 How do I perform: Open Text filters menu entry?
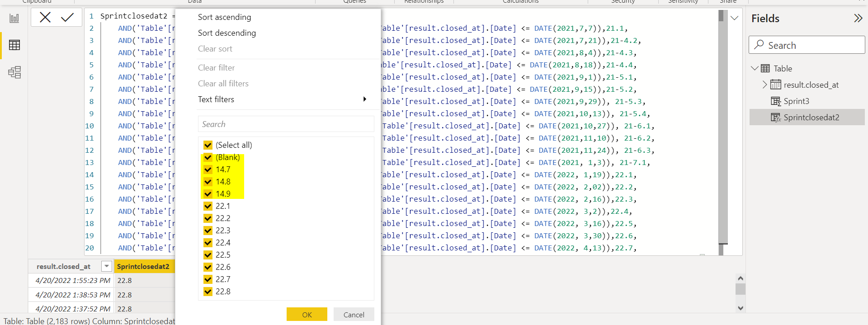216,99
